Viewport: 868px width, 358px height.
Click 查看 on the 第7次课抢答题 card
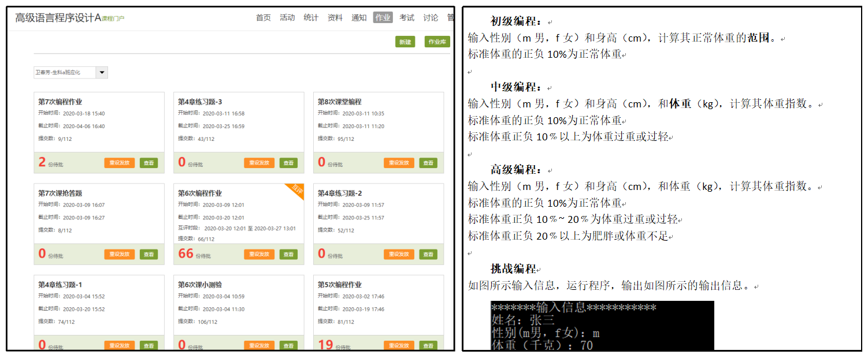click(x=149, y=254)
